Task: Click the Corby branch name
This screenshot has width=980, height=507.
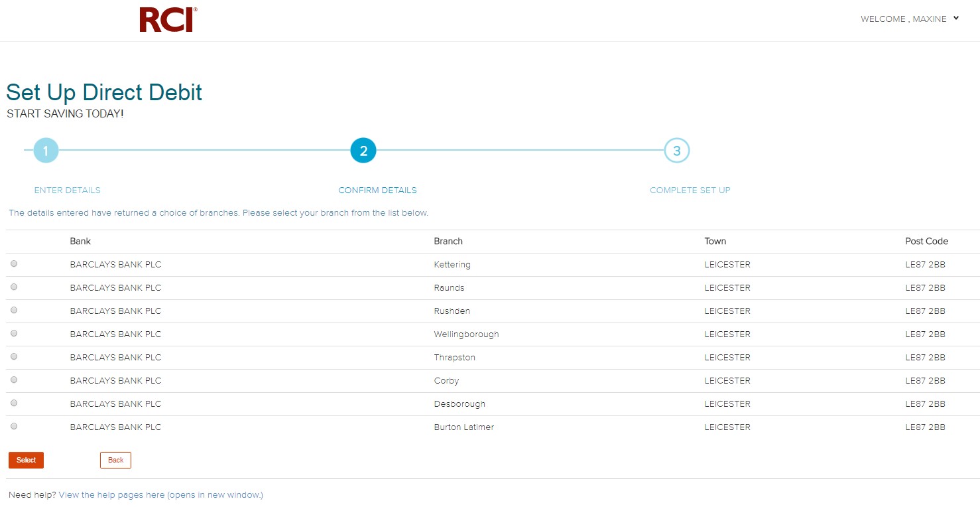Action: coord(446,381)
